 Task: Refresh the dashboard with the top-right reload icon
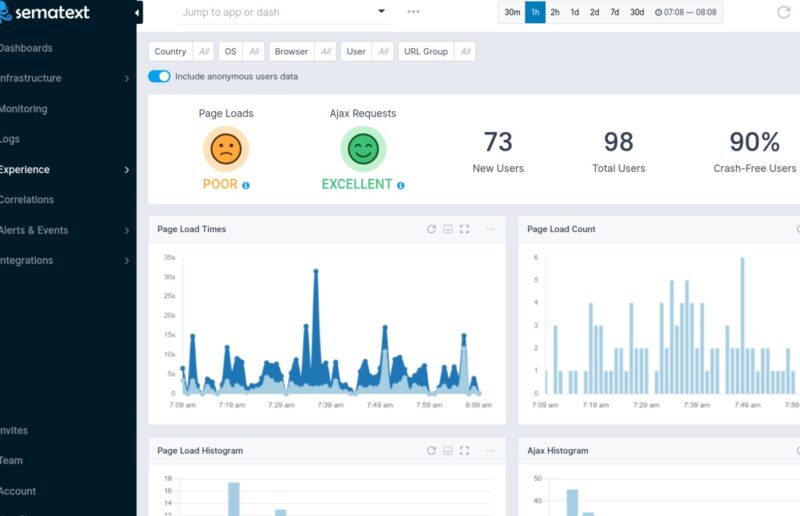click(783, 12)
